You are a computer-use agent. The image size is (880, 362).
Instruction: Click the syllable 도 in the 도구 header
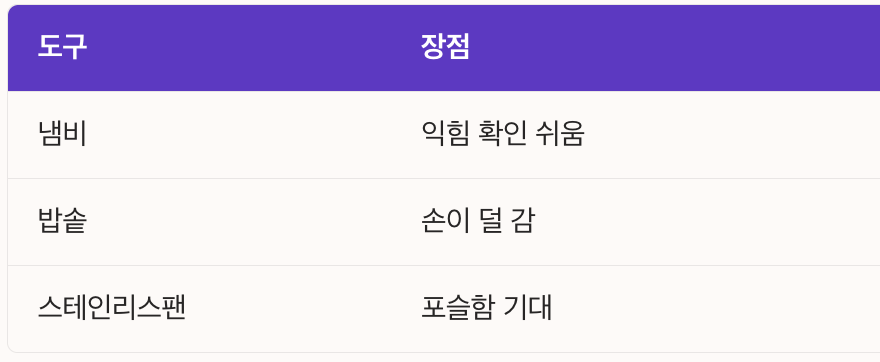coord(49,47)
